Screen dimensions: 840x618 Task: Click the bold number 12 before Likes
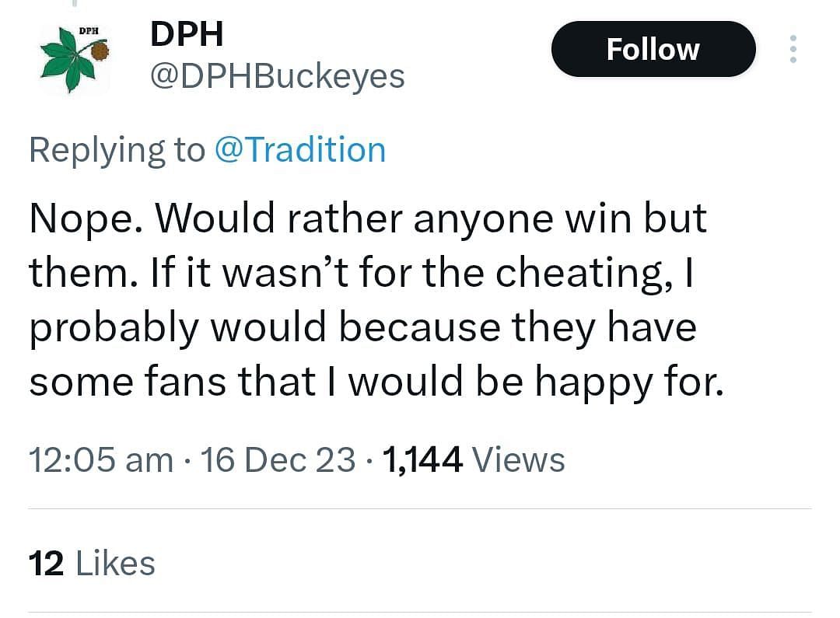46,564
